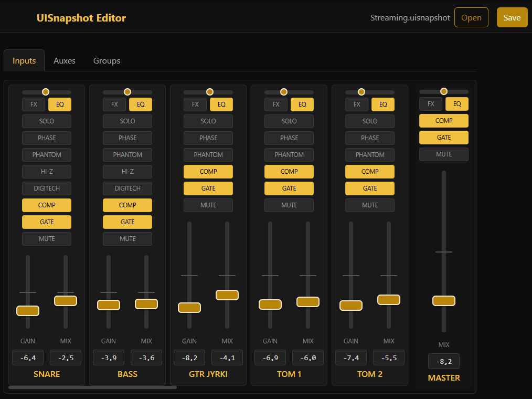The image size is (532, 399).
Task: Select the Inputs tab
Action: coord(24,61)
